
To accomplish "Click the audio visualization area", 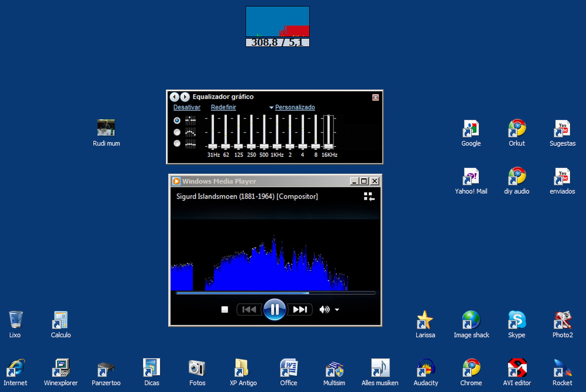I will point(275,255).
